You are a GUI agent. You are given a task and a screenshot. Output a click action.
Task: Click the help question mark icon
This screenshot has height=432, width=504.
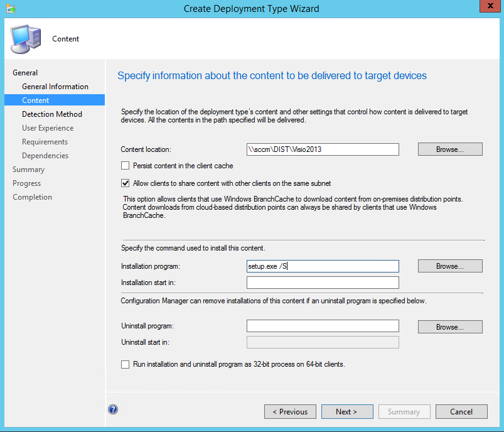click(113, 409)
